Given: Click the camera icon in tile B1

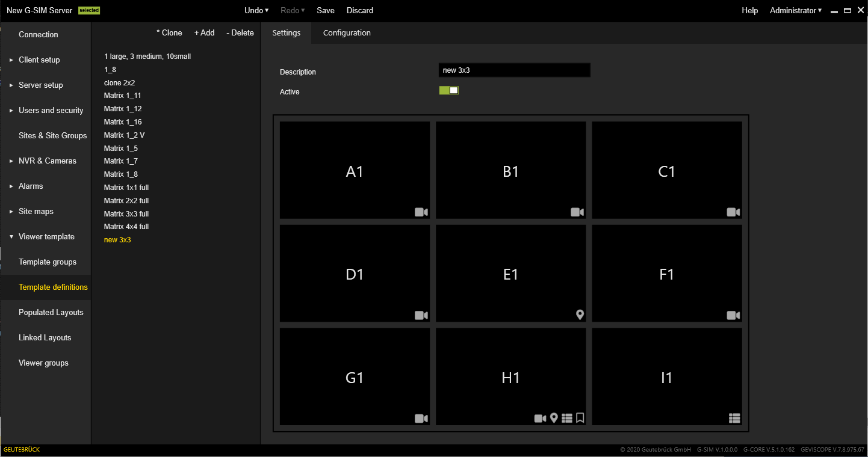Looking at the screenshot, I should point(577,212).
